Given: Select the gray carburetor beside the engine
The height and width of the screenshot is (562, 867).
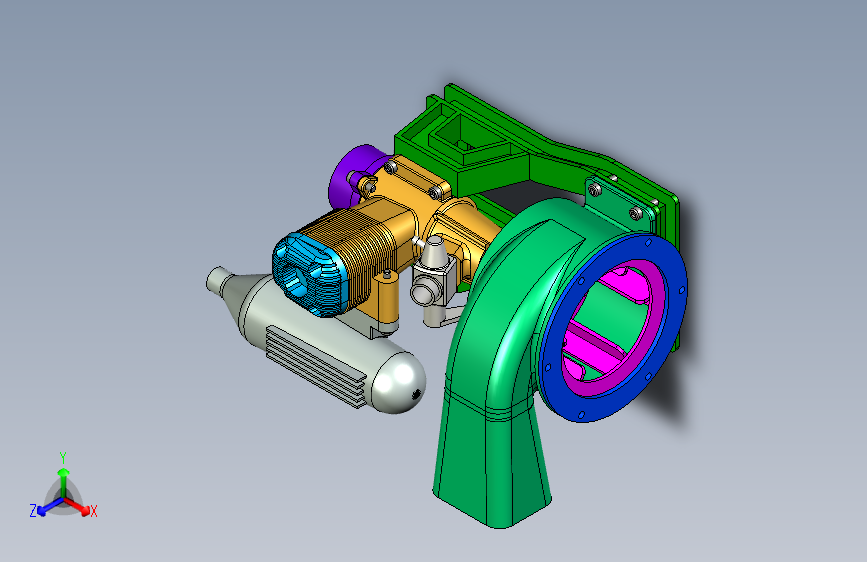Looking at the screenshot, I should (x=434, y=279).
